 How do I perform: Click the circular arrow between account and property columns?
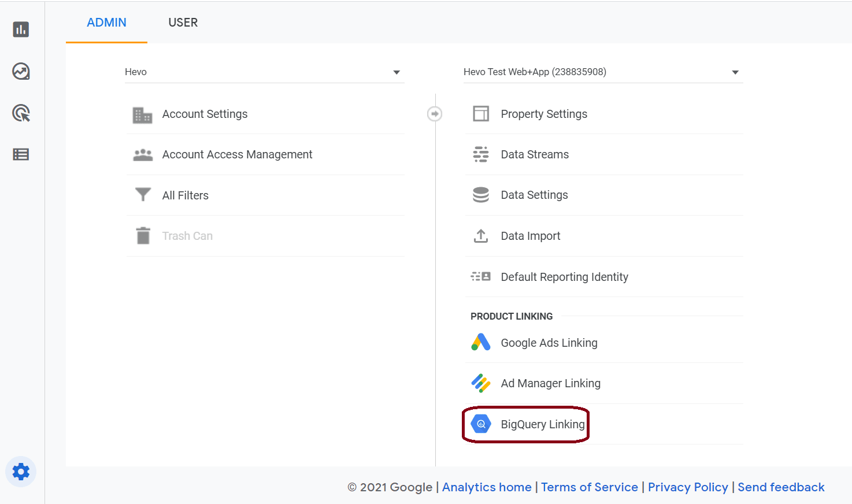[x=435, y=114]
